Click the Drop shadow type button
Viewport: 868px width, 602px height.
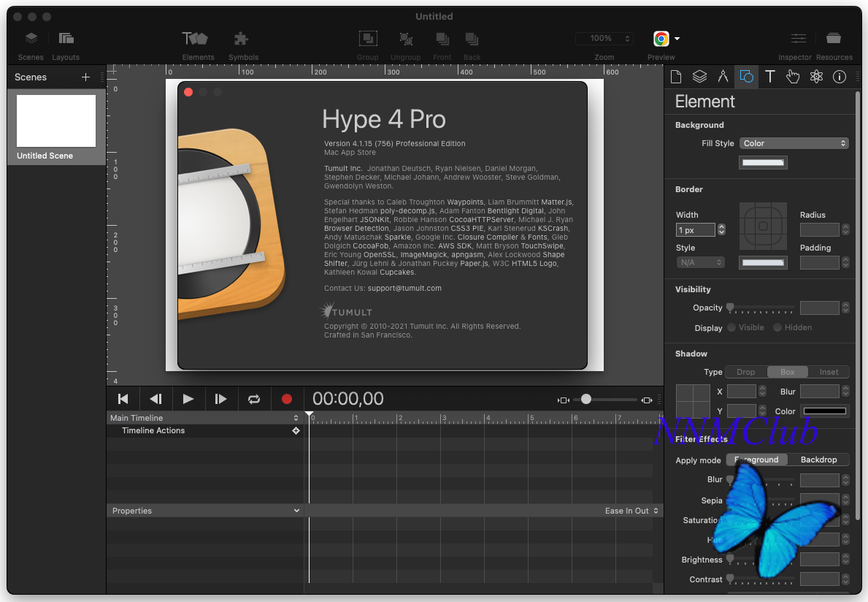(x=745, y=373)
